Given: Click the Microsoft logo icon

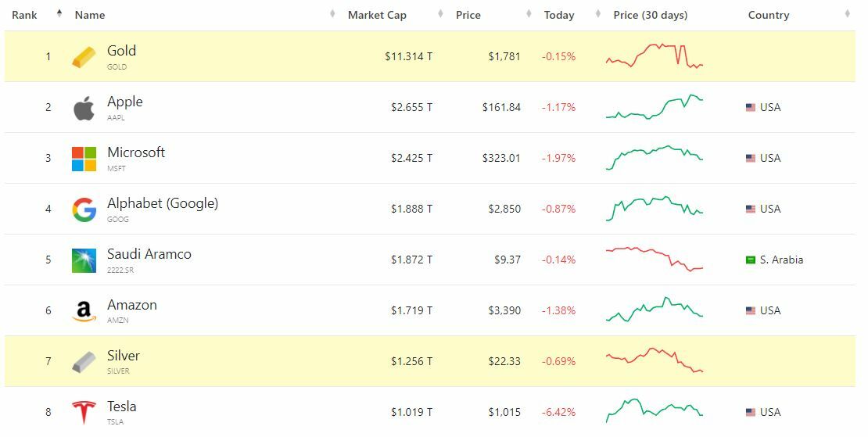Looking at the screenshot, I should click(84, 159).
